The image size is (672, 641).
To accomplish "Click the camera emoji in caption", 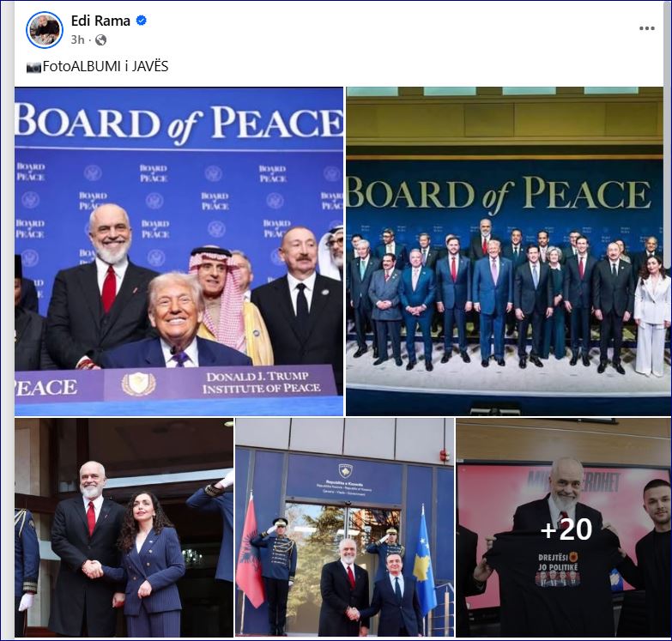I will click(33, 67).
